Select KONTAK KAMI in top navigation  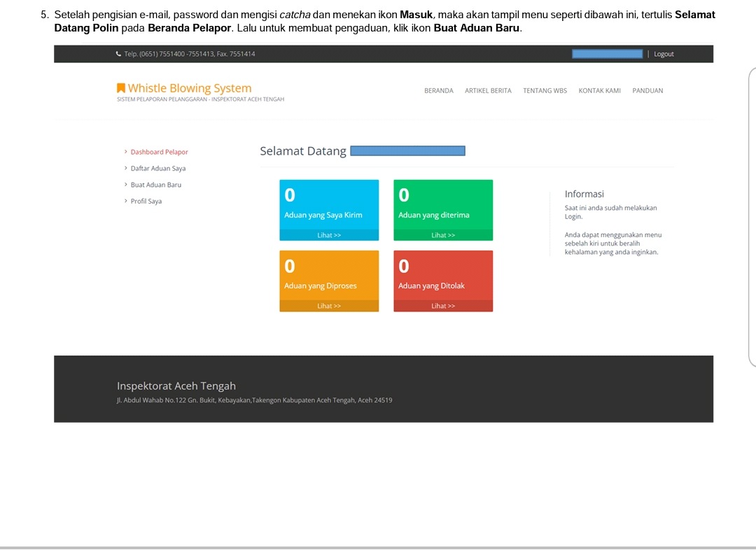coord(599,91)
